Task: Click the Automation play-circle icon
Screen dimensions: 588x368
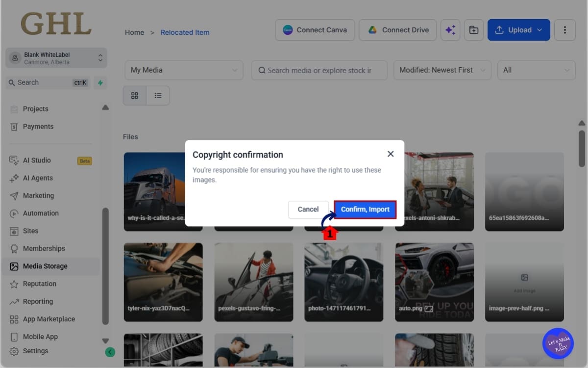Action: click(14, 213)
